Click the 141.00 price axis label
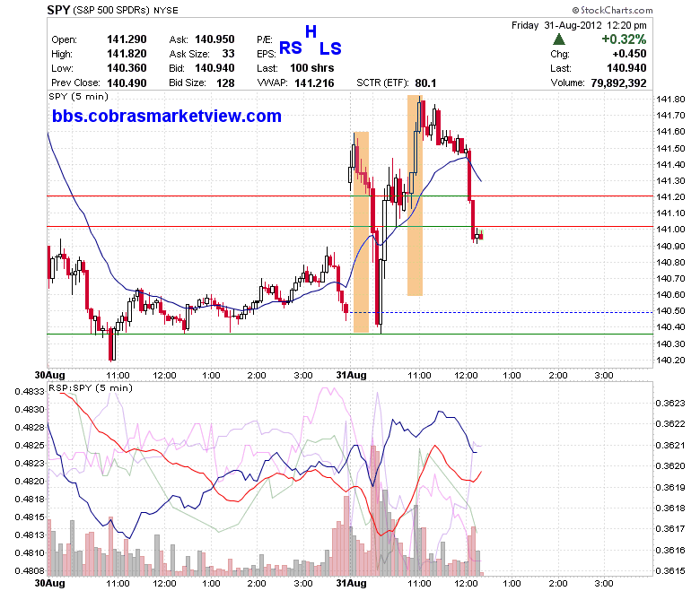 670,229
